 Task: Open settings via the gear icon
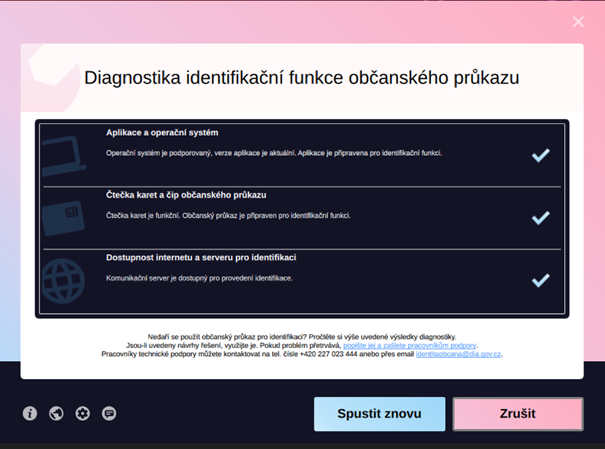(83, 413)
